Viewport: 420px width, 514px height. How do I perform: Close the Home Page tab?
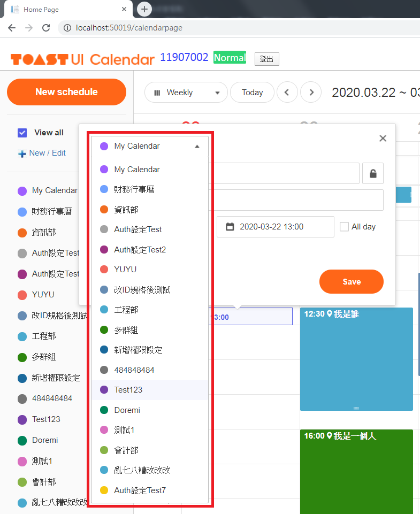pos(124,9)
